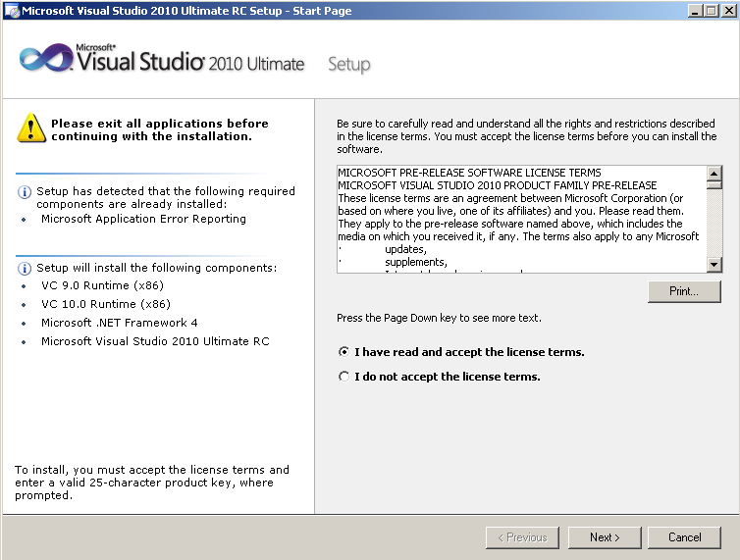Click the 'updates,' line in license text
This screenshot has width=740, height=560.
click(x=406, y=249)
